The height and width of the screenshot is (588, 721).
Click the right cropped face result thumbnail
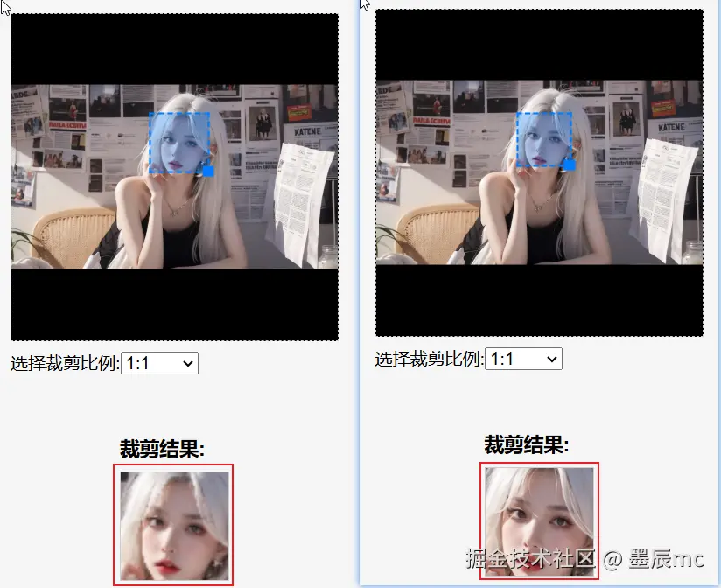click(x=537, y=521)
